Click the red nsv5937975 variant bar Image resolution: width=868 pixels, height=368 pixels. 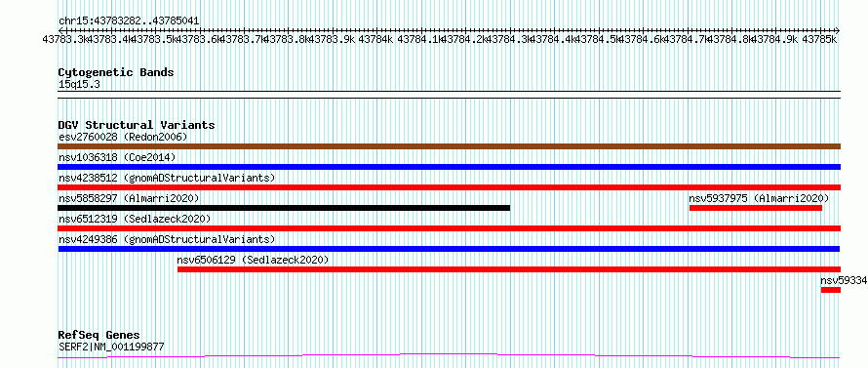pos(756,208)
